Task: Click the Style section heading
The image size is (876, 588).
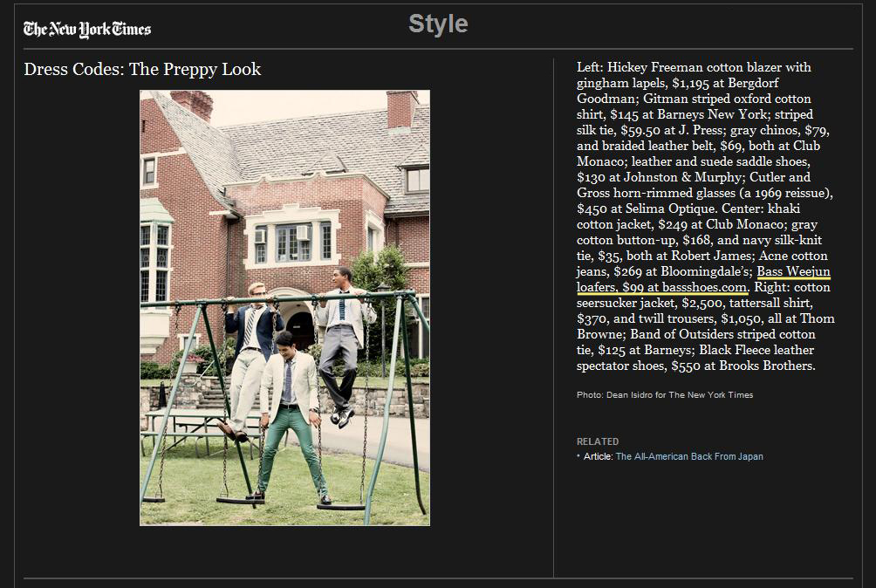Action: point(438,24)
